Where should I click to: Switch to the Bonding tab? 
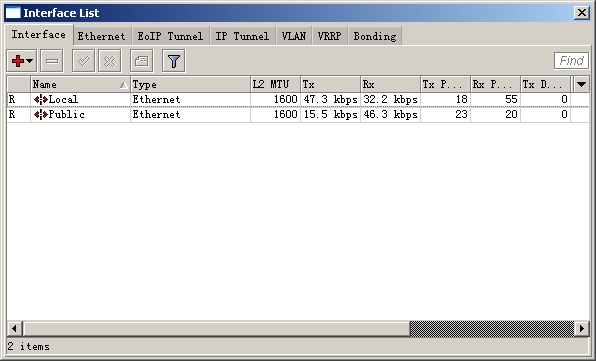coord(375,36)
